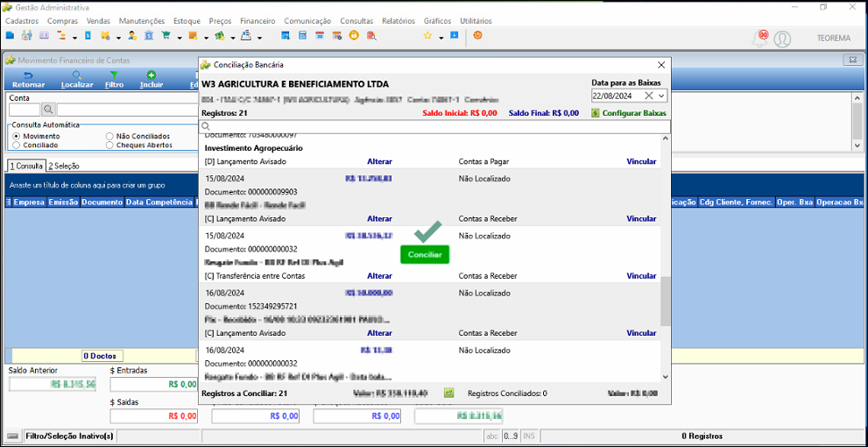Open the notifications bell icon
Screen dimensions: 868x447
759,39
